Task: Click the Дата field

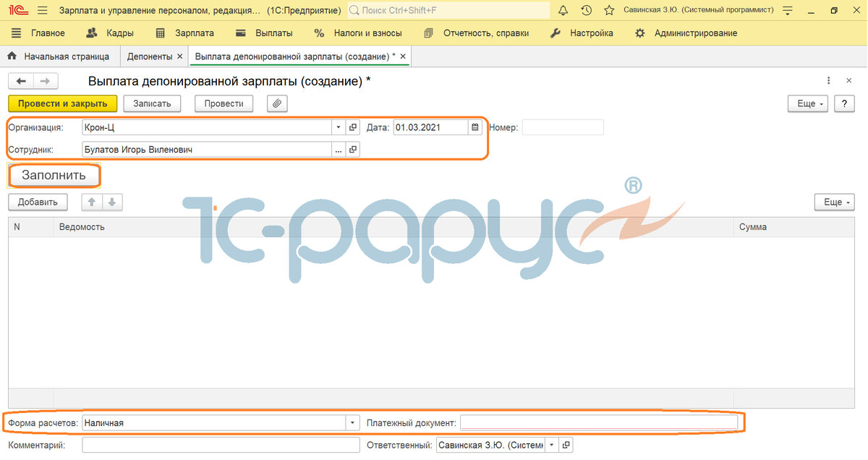Action: pos(431,127)
